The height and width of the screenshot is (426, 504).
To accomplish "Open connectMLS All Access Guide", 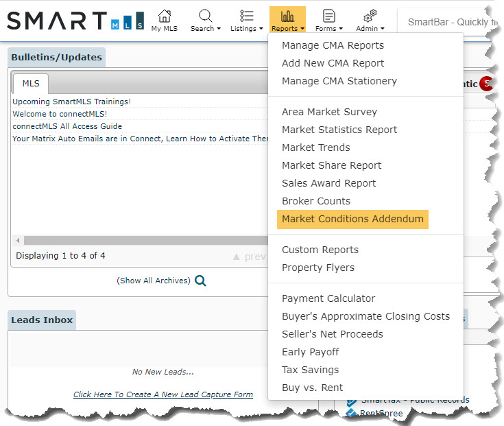I will 67,126.
